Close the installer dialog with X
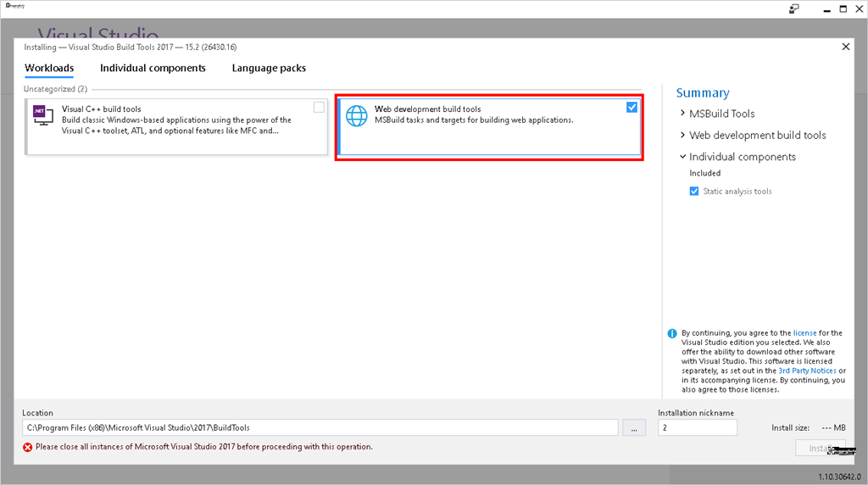Screen dimensions: 868x485 (846, 47)
